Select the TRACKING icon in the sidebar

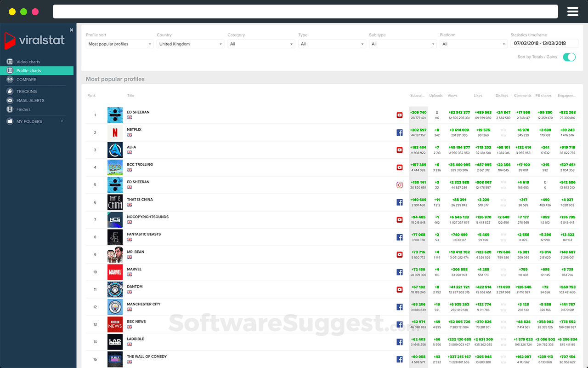click(10, 91)
